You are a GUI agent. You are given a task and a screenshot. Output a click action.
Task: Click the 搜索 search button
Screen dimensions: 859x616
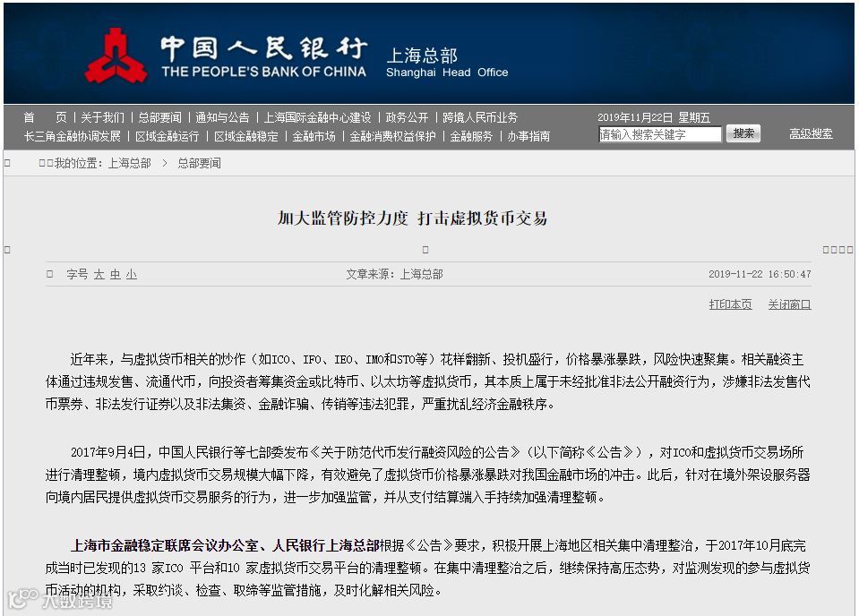pos(743,133)
